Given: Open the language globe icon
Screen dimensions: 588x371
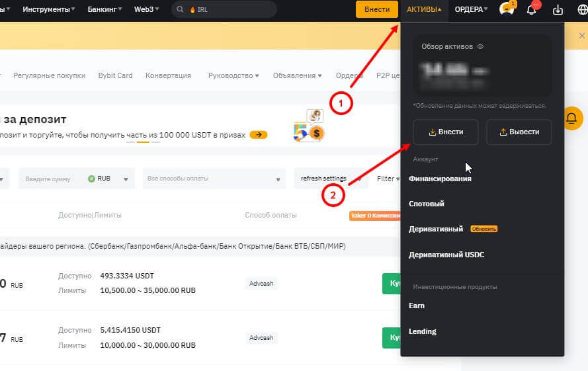Looking at the screenshot, I should click(x=582, y=9).
